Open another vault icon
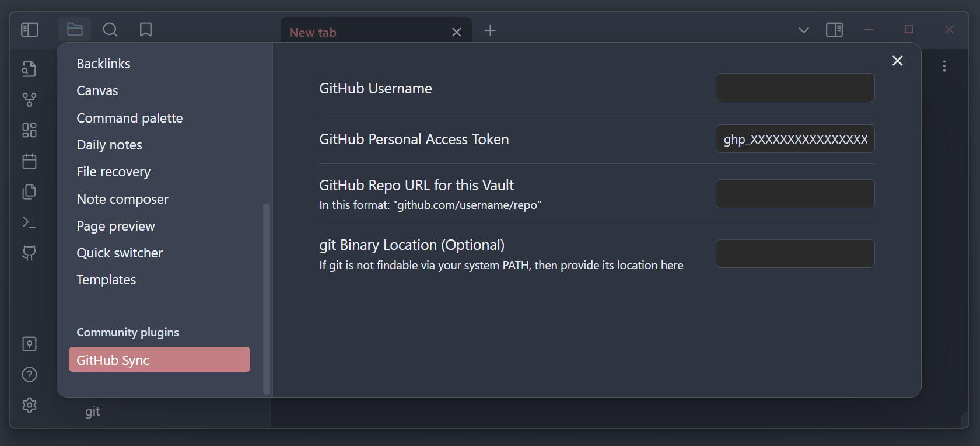This screenshot has width=980, height=446. click(29, 344)
